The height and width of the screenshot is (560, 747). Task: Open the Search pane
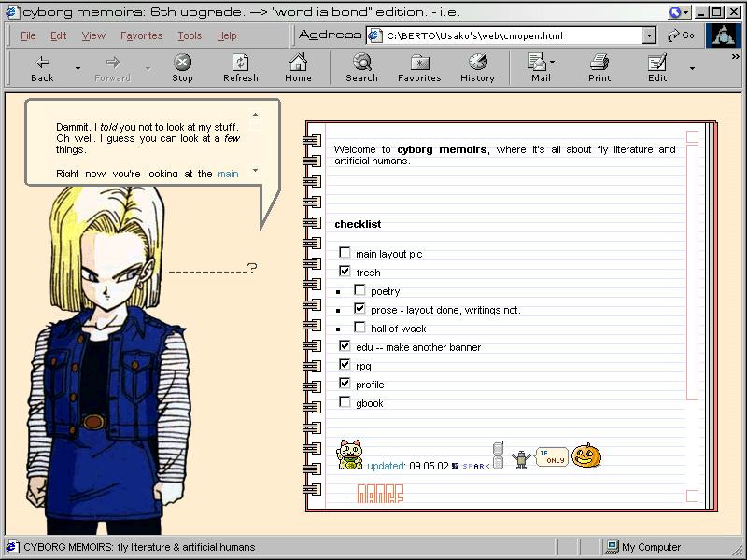coord(361,68)
